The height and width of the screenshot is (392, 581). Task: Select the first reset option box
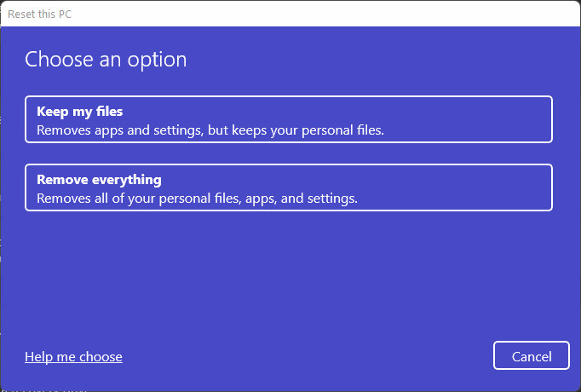coord(289,119)
